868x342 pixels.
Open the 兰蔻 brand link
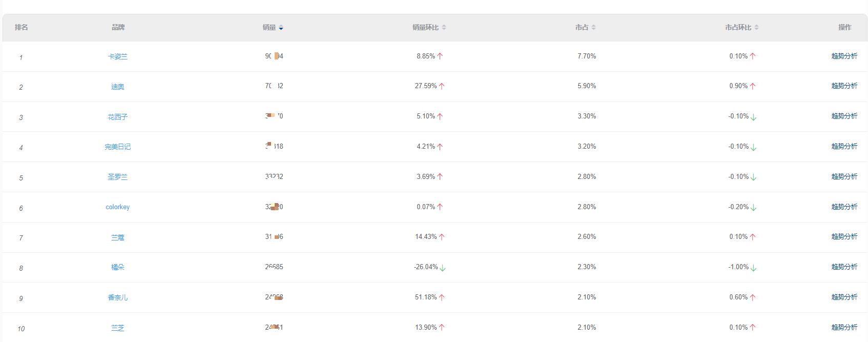(118, 237)
